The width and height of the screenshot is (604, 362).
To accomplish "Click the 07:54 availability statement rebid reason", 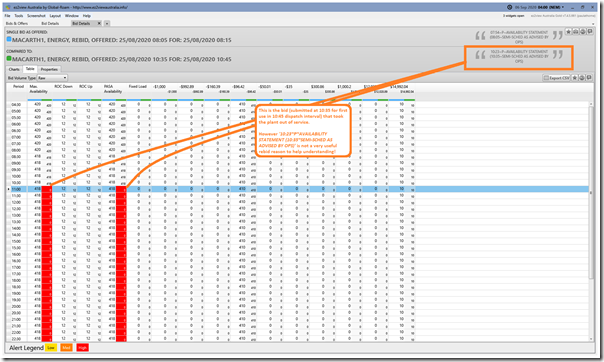I will (x=519, y=37).
